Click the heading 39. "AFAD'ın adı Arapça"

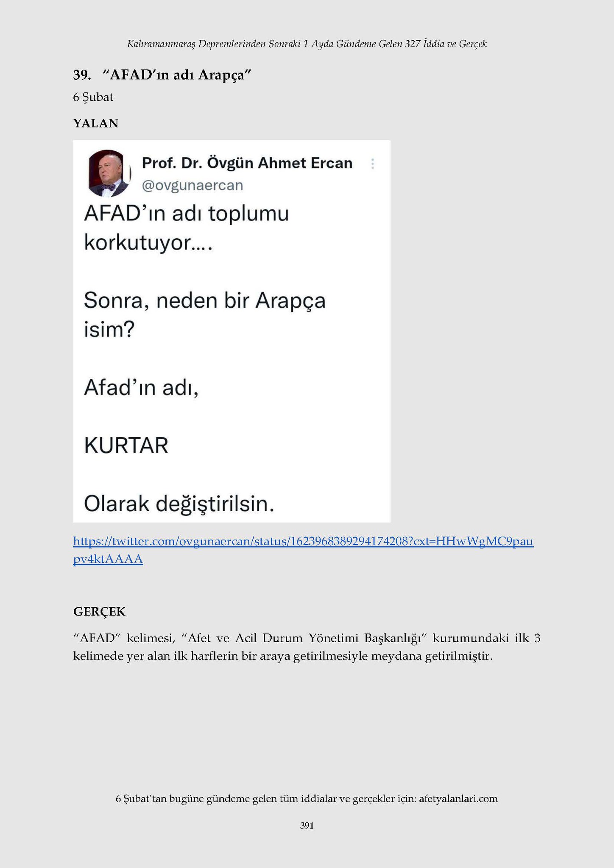pyautogui.click(x=162, y=75)
